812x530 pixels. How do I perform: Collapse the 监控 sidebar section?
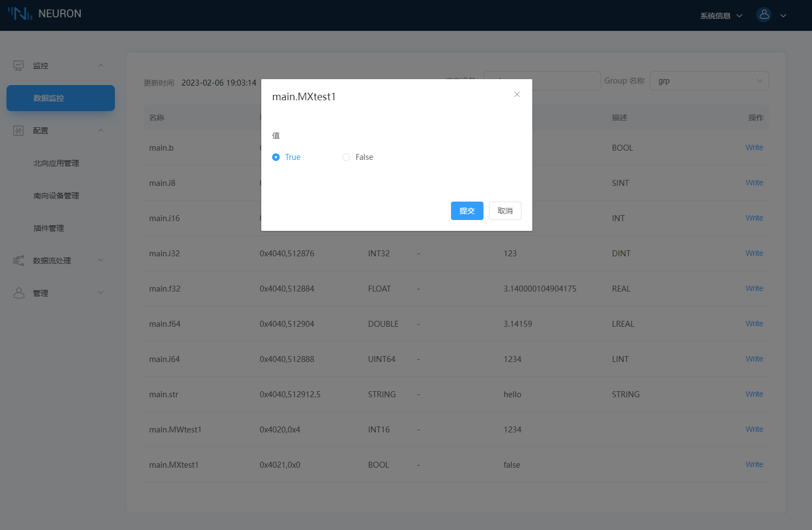(x=101, y=65)
